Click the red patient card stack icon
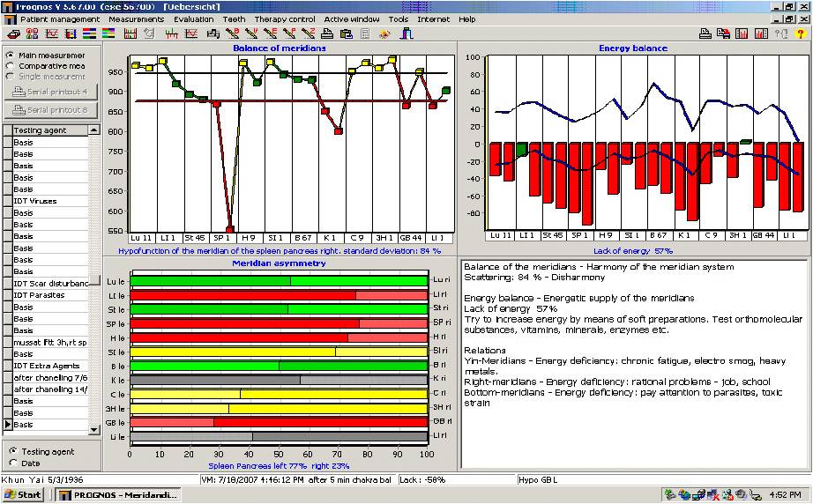The height and width of the screenshot is (504, 813). click(14, 34)
